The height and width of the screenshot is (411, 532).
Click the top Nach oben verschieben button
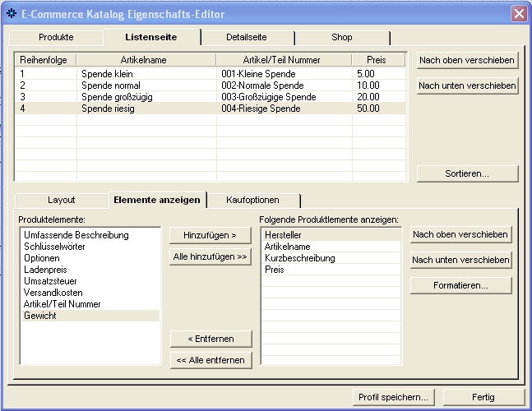(x=467, y=60)
